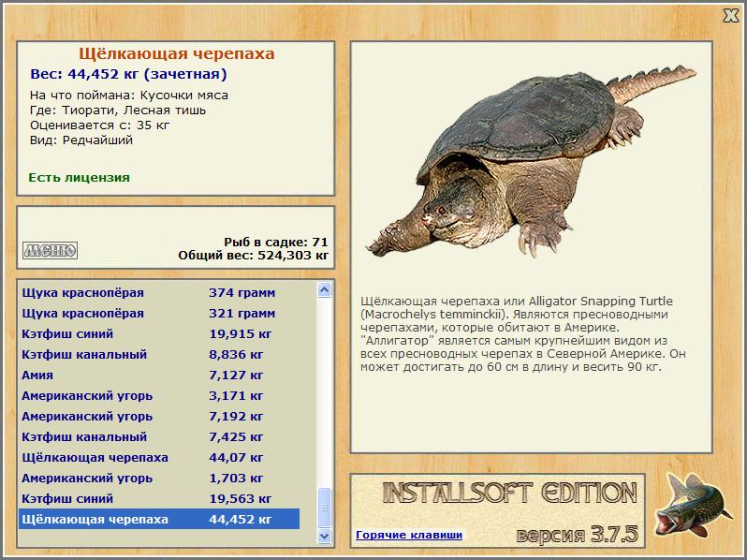Select Щука краснопёрая 321 грамм entry
Screen dimensions: 747x560
click(159, 313)
